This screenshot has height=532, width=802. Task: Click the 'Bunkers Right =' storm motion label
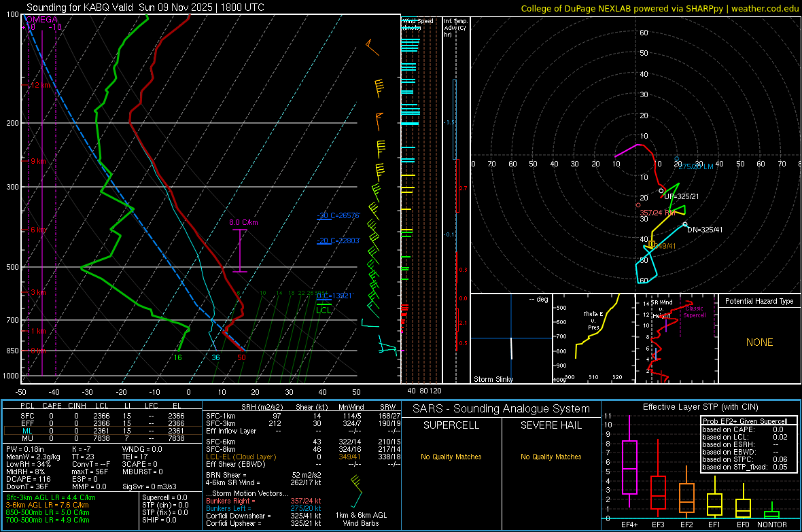coord(230,501)
